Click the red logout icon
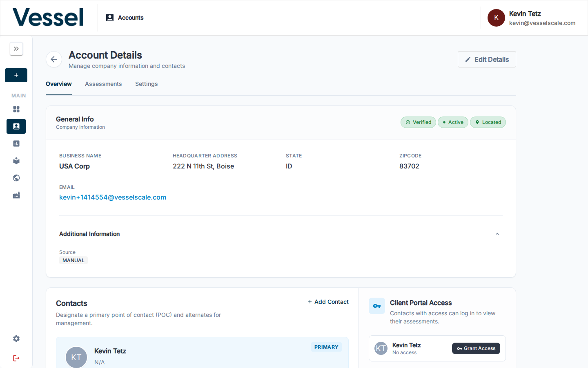 coord(16,358)
